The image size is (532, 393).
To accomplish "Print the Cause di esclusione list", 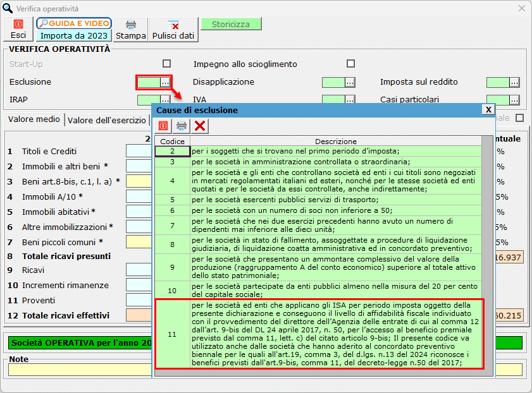I will point(182,126).
